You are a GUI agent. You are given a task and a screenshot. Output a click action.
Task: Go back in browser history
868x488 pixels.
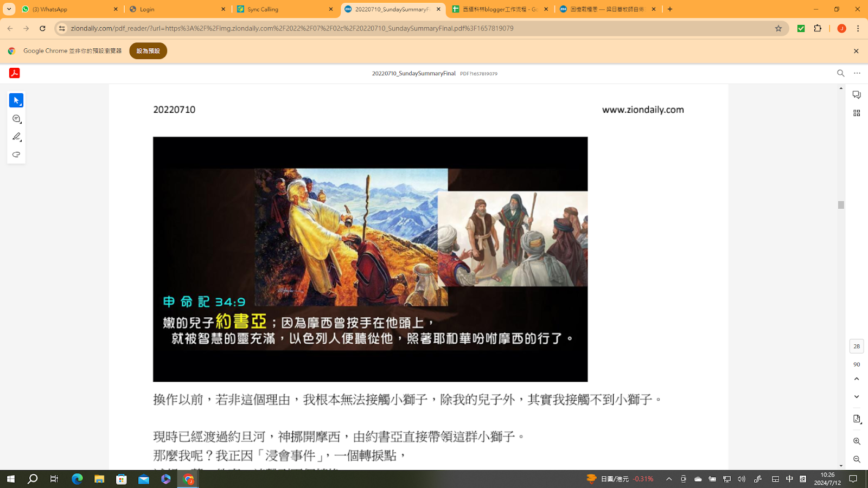point(10,28)
